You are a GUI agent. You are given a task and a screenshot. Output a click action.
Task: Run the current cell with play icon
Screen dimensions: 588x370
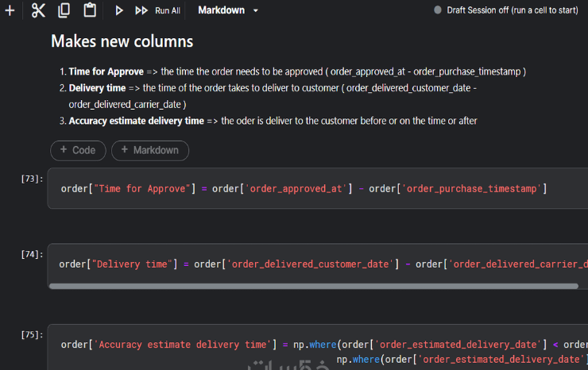[x=119, y=10]
